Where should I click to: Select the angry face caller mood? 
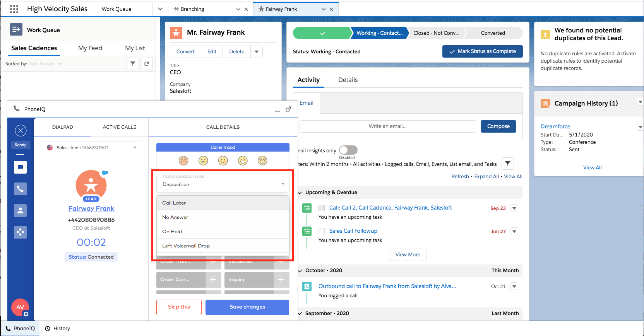tap(183, 160)
